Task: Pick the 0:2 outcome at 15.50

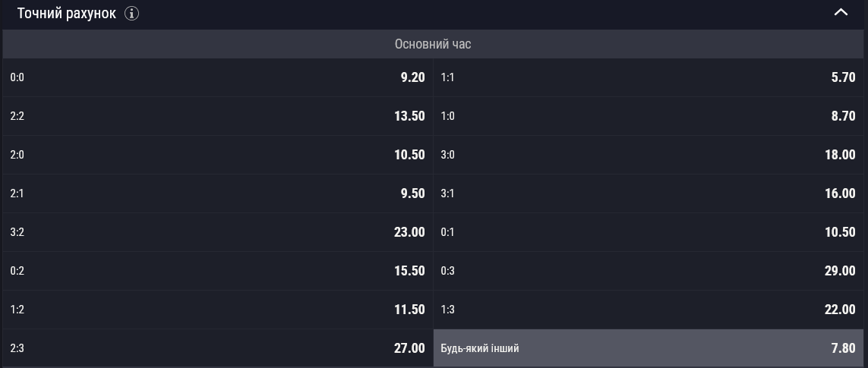Action: pos(217,271)
